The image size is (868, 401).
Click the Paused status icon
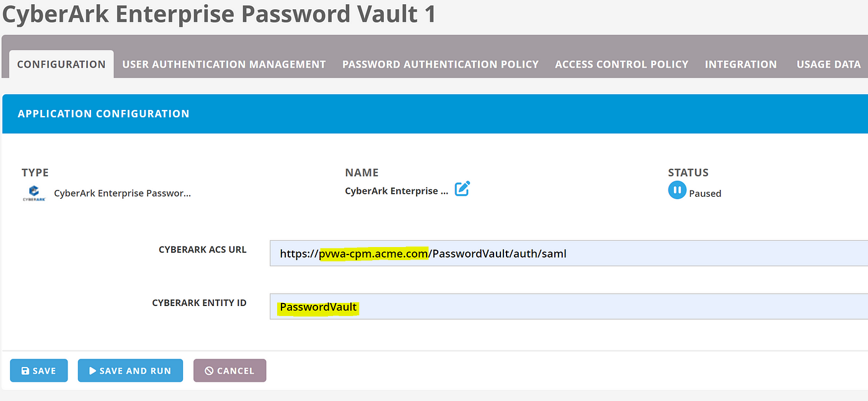tap(677, 190)
